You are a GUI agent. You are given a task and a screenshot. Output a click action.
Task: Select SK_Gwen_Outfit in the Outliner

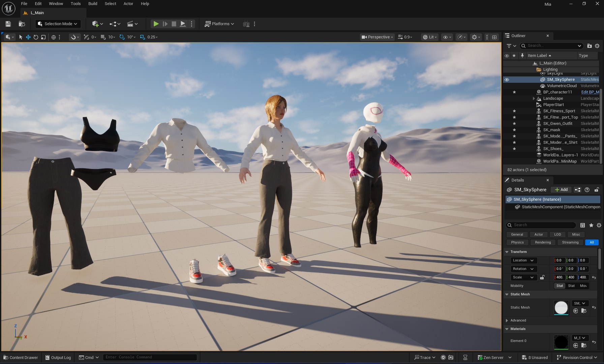point(557,124)
